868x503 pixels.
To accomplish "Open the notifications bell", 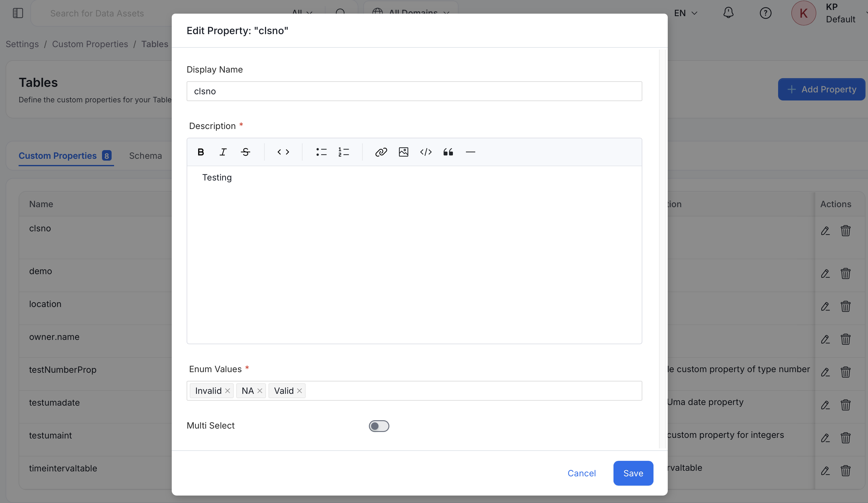I will click(x=728, y=13).
